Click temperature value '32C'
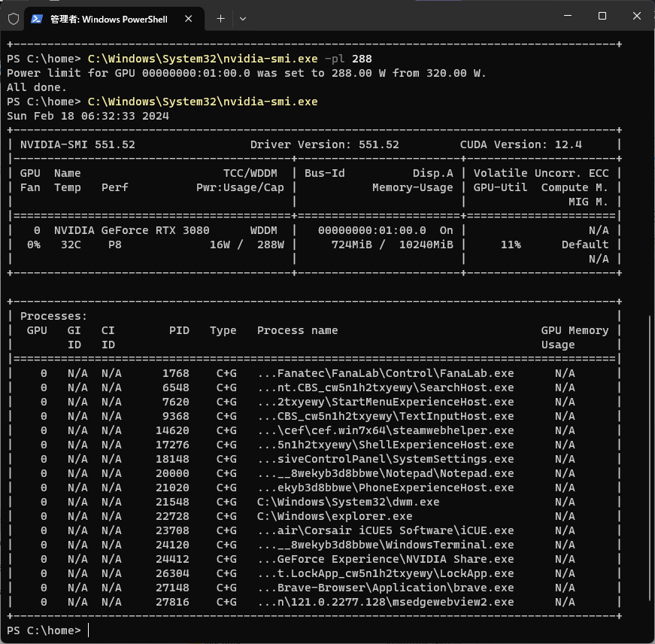Image resolution: width=655 pixels, height=644 pixels. 71,245
